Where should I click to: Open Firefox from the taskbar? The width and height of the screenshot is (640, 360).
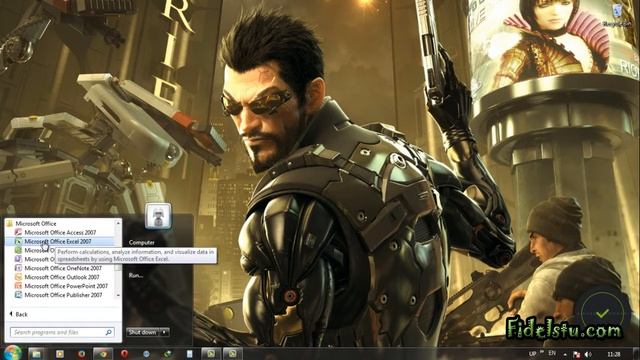click(81, 354)
